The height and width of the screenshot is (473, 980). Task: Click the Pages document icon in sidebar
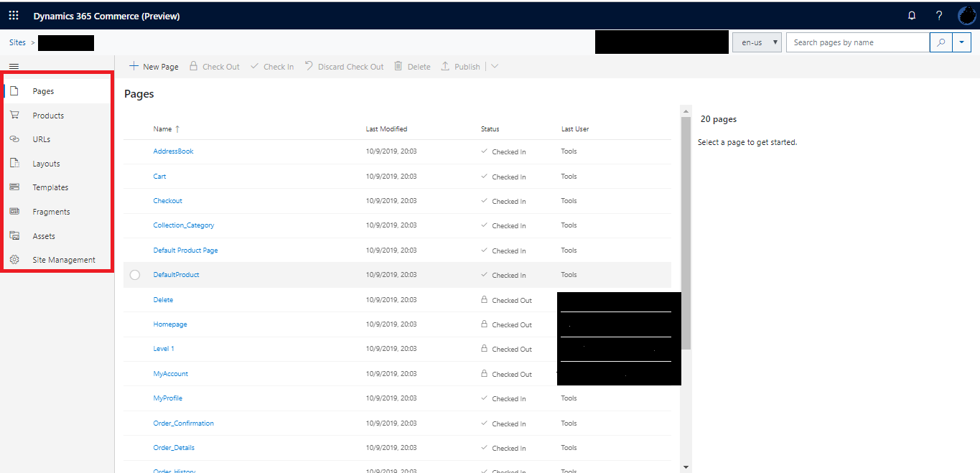tap(14, 91)
